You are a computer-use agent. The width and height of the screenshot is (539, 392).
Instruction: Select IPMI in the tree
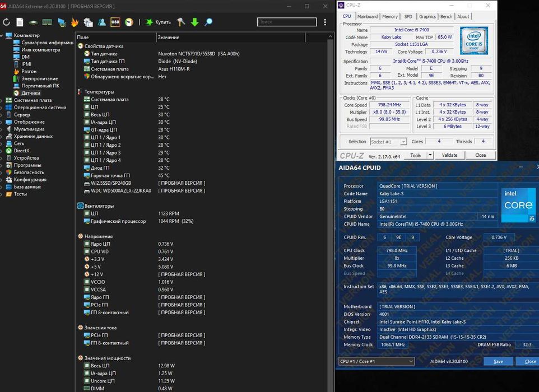point(26,64)
